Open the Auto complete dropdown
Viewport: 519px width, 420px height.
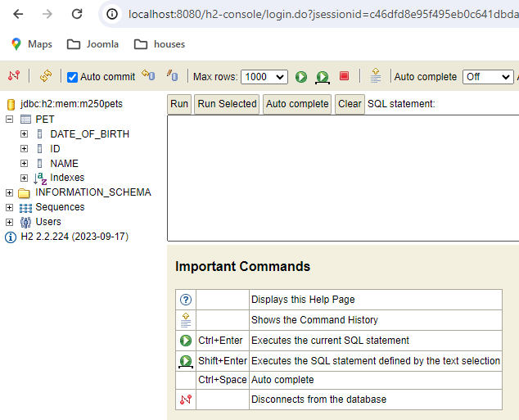488,76
